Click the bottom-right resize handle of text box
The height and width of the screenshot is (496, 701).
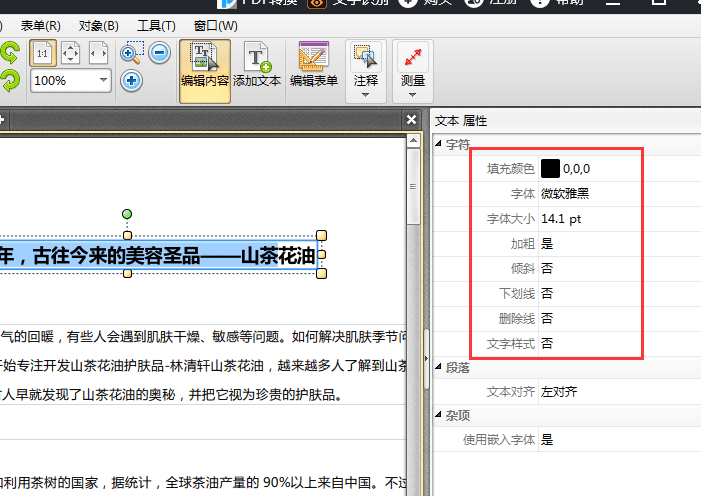pos(321,273)
